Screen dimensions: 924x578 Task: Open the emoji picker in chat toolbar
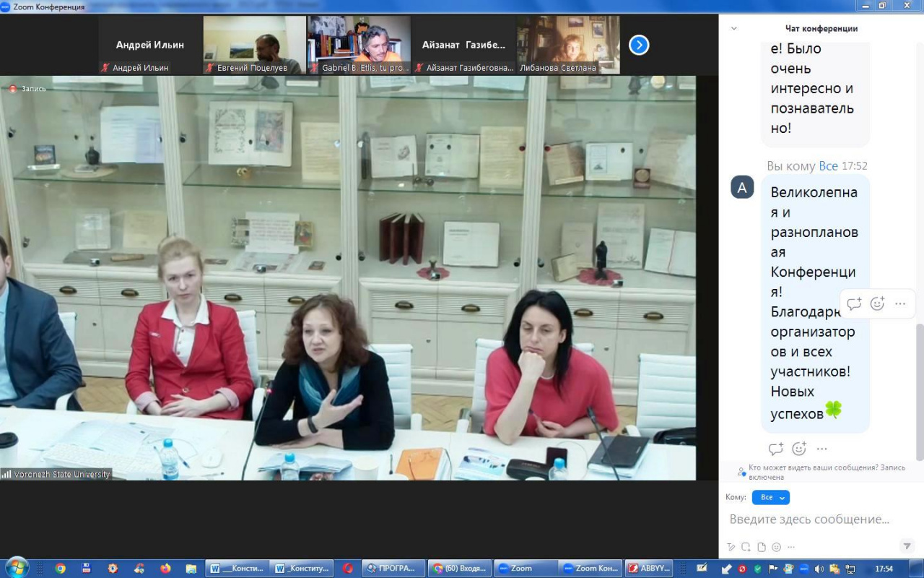(776, 547)
